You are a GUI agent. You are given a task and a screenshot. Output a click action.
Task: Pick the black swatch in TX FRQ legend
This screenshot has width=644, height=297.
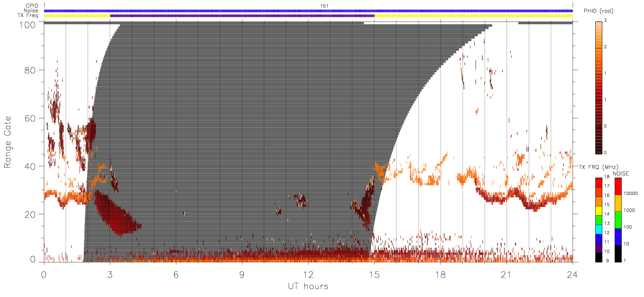pyautogui.click(x=599, y=257)
